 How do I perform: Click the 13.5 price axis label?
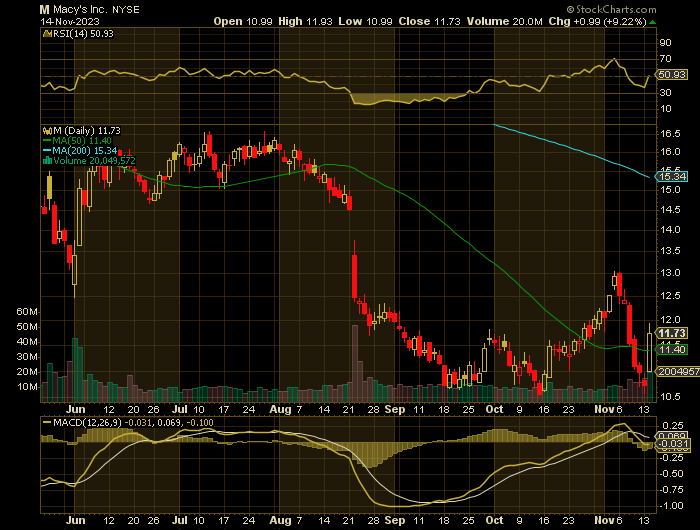pos(670,250)
